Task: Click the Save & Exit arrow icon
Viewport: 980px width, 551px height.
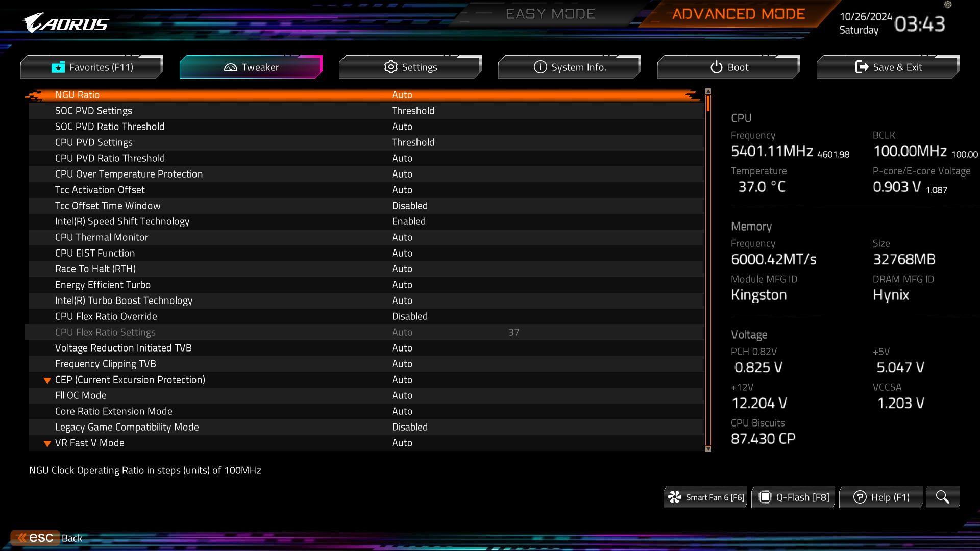Action: 862,67
